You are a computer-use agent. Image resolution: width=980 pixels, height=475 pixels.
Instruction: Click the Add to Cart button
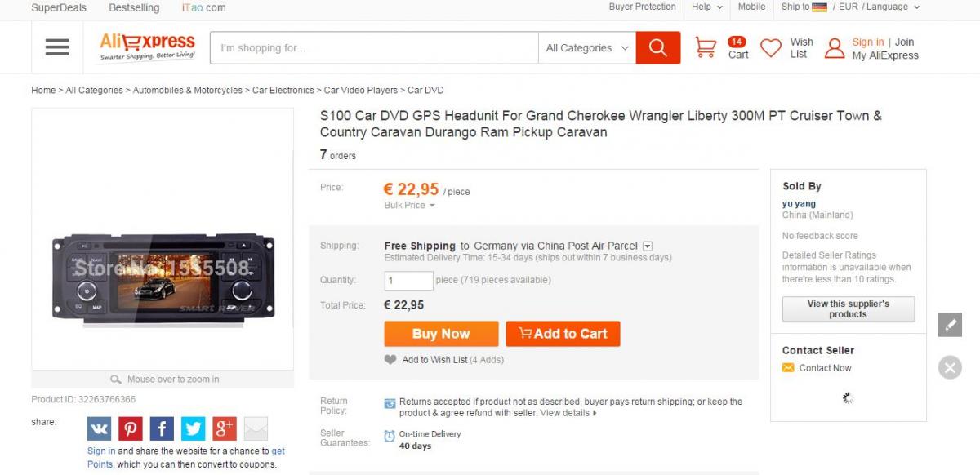[563, 334]
